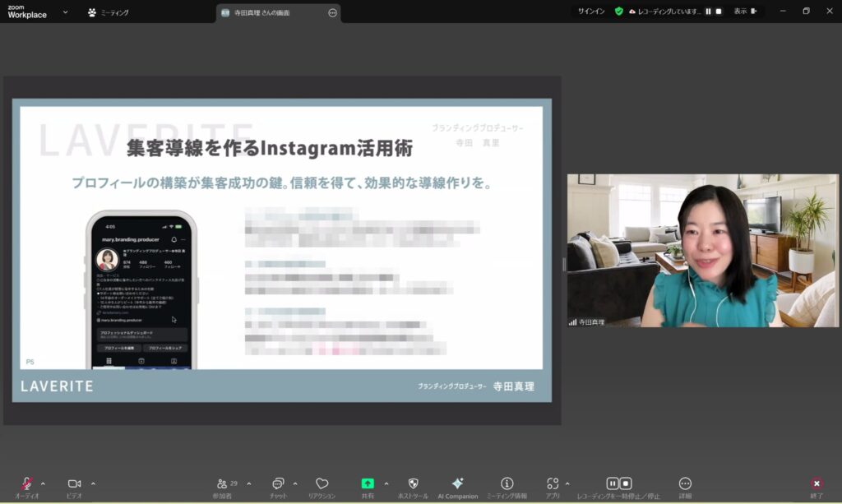Image resolution: width=842 pixels, height=504 pixels.
Task: Stop recording from the bottom toolbar
Action: 626,483
